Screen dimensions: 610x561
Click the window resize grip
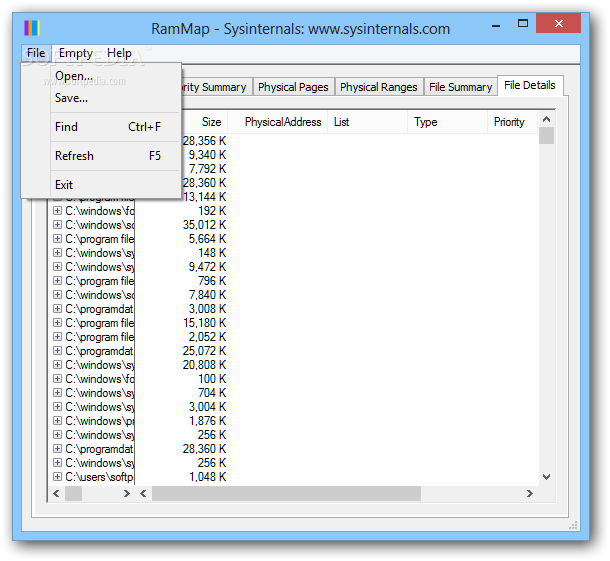(573, 525)
